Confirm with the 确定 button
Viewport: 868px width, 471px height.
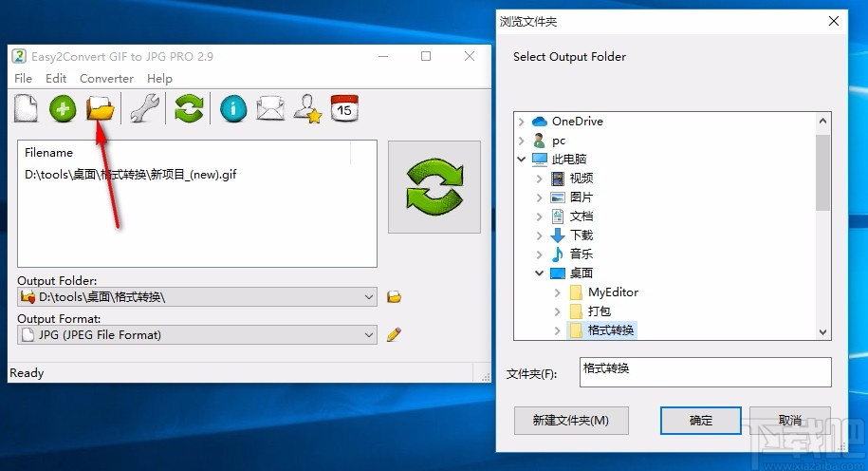tap(701, 421)
